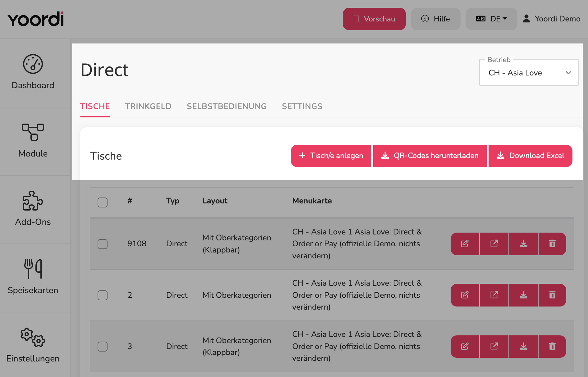
Task: Edit table 9108 with pencil icon
Action: (x=465, y=244)
